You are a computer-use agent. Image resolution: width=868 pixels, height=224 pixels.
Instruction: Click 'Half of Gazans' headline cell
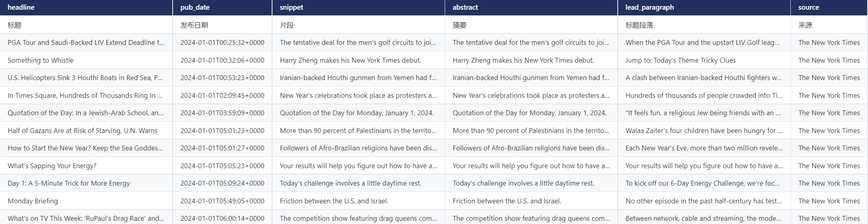click(x=82, y=131)
